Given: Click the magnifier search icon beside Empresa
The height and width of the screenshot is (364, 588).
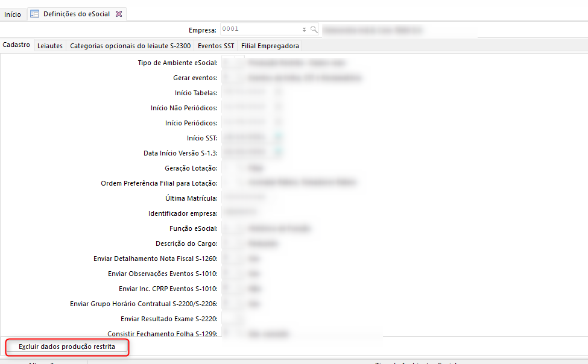Looking at the screenshot, I should [314, 29].
